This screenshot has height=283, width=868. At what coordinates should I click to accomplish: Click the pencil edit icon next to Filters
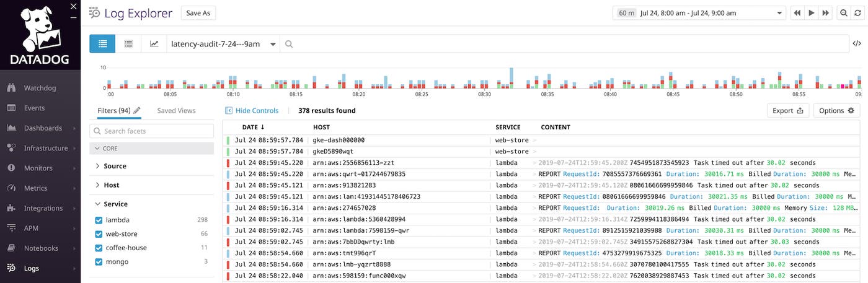137,110
